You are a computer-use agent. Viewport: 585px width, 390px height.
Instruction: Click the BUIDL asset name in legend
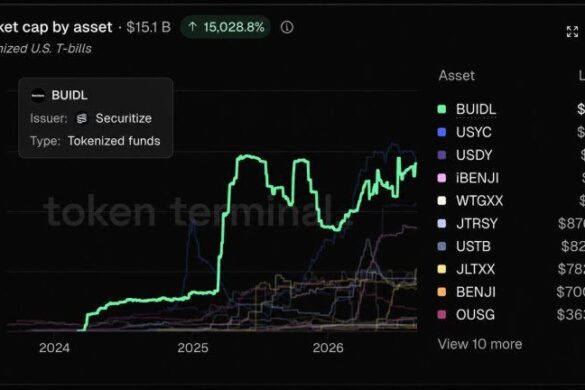tap(476, 109)
